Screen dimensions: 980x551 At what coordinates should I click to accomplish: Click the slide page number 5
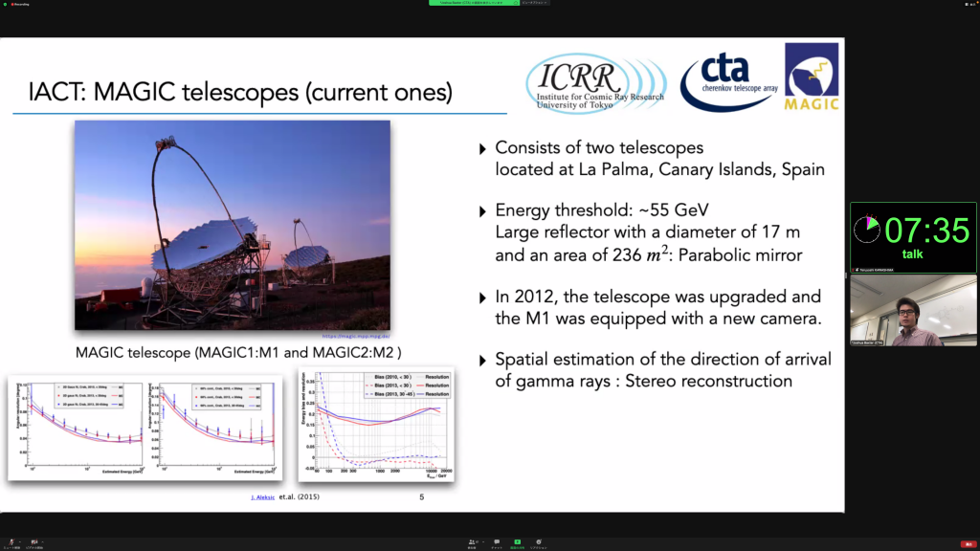(x=422, y=497)
